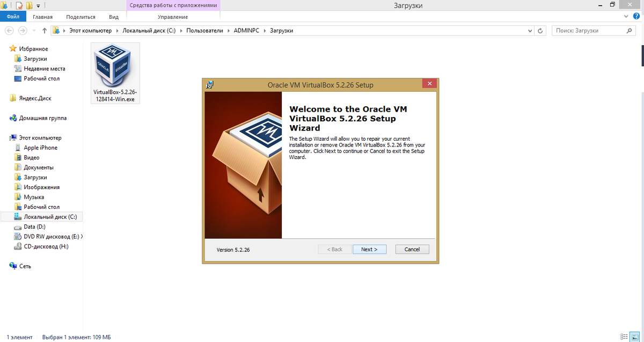
Task: Open the Quick Access Toolbar customization dropdown
Action: point(38,5)
